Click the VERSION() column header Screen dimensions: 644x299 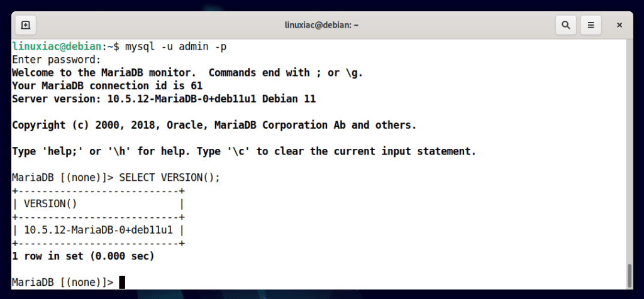(50, 204)
